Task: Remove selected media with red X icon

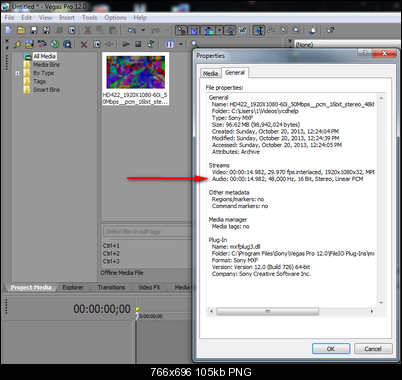Action: point(84,44)
